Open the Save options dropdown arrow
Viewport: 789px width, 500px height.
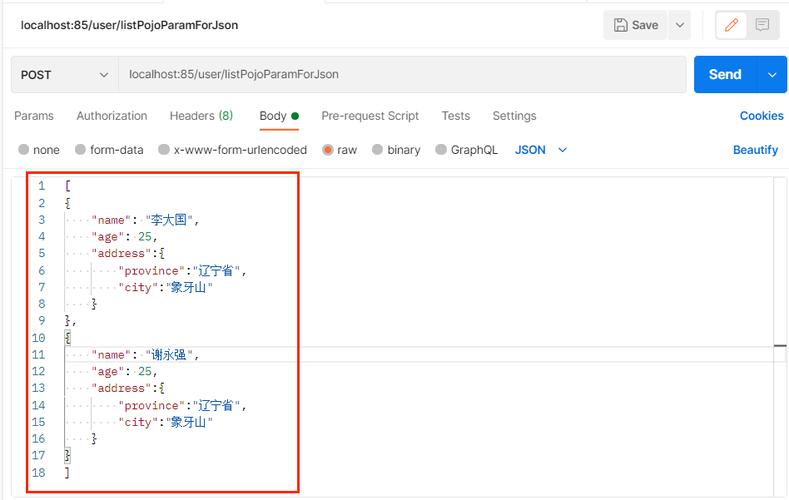pyautogui.click(x=679, y=25)
